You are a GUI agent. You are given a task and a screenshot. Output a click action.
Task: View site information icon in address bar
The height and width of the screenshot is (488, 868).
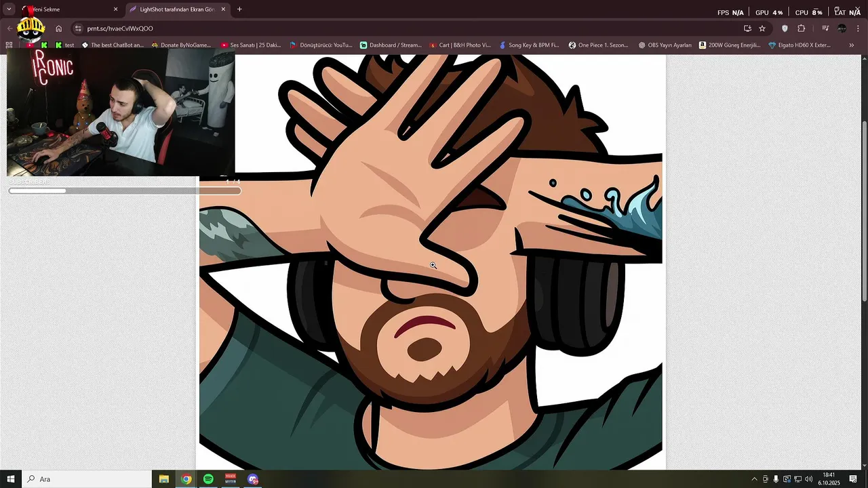78,28
